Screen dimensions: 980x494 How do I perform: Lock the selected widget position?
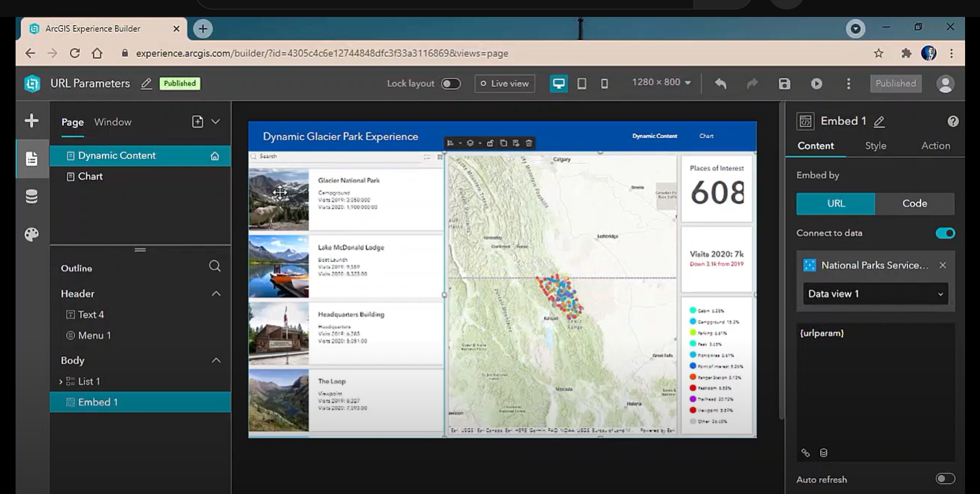[x=490, y=143]
